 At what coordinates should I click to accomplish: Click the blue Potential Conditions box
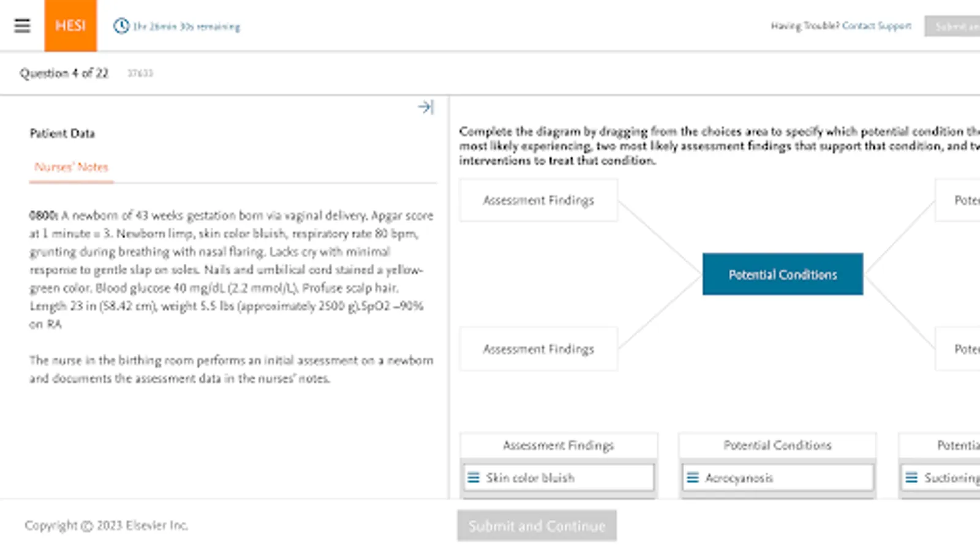coord(782,274)
